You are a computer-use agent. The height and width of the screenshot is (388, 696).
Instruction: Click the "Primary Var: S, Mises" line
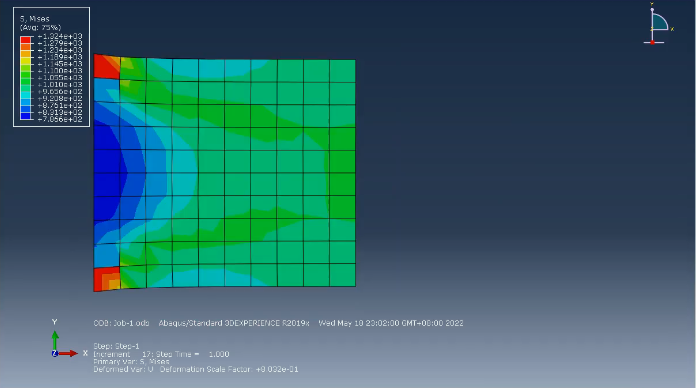(131, 362)
